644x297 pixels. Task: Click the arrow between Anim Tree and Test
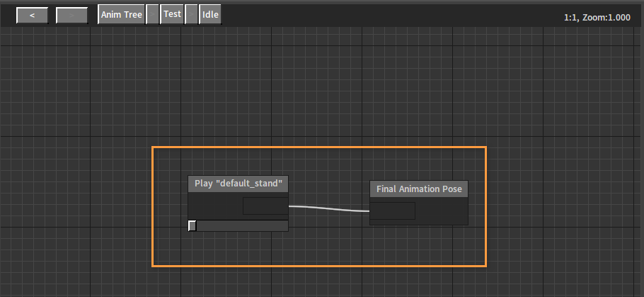(152, 15)
